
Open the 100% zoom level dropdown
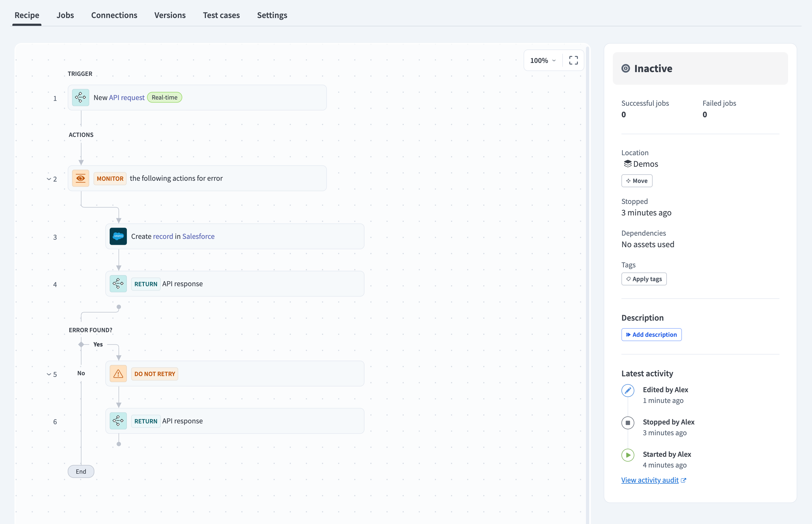point(543,61)
